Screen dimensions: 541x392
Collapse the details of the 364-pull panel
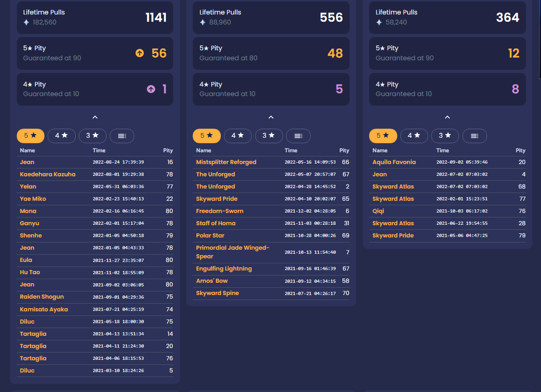pos(448,117)
